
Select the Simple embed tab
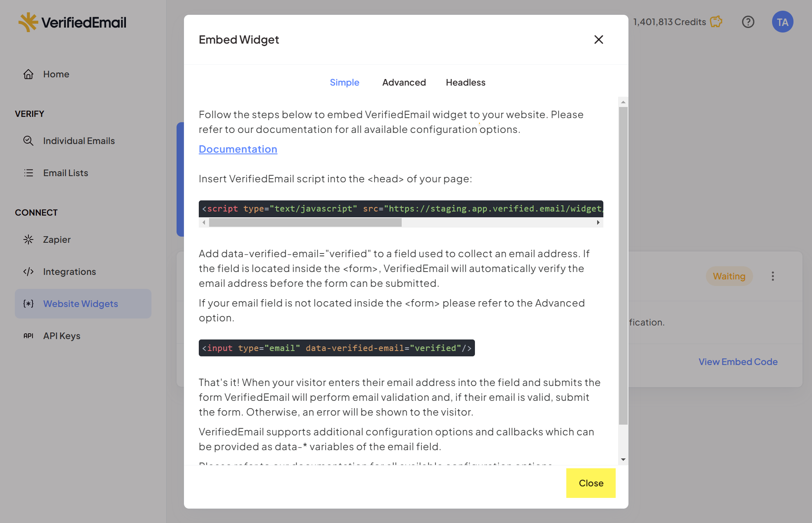click(344, 82)
